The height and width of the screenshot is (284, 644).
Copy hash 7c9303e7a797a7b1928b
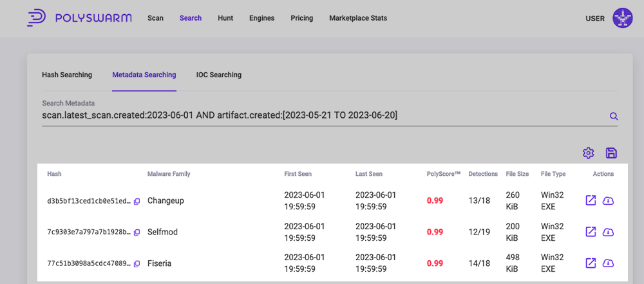click(137, 232)
